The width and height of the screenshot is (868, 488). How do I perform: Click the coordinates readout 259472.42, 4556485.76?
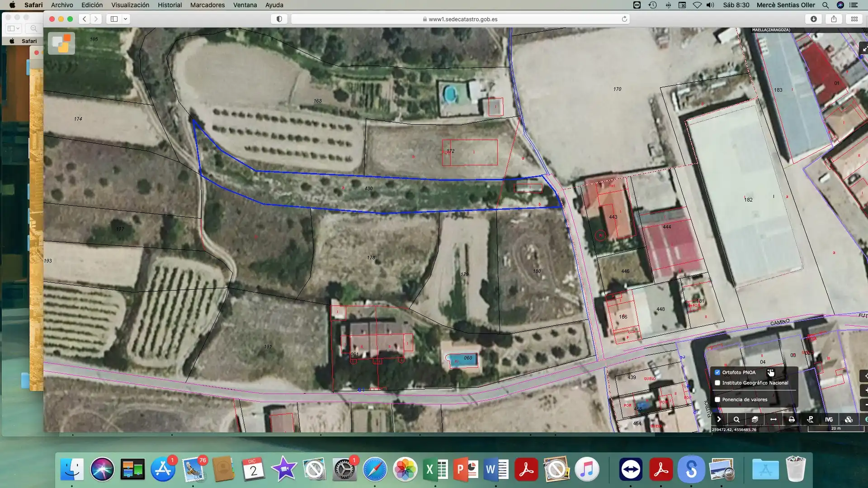click(734, 430)
